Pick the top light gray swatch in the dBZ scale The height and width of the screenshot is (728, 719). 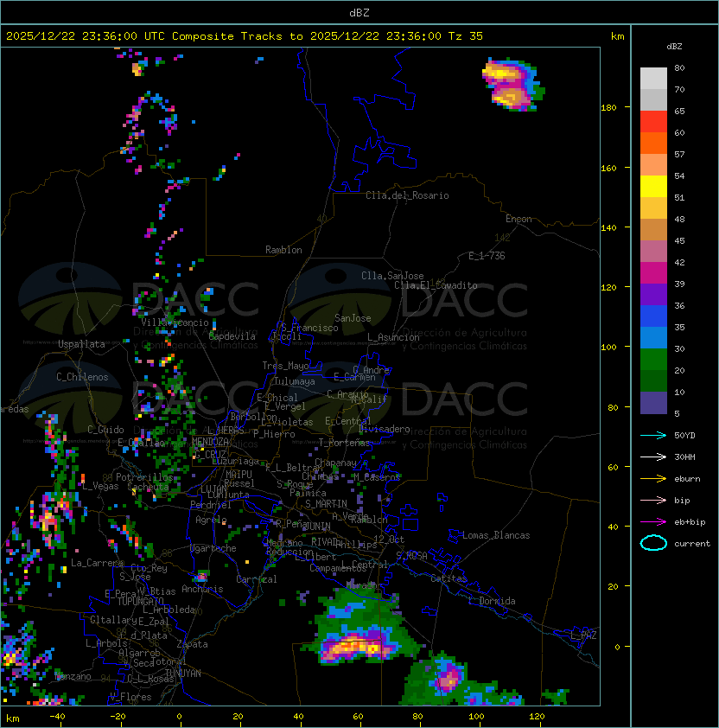coord(653,79)
